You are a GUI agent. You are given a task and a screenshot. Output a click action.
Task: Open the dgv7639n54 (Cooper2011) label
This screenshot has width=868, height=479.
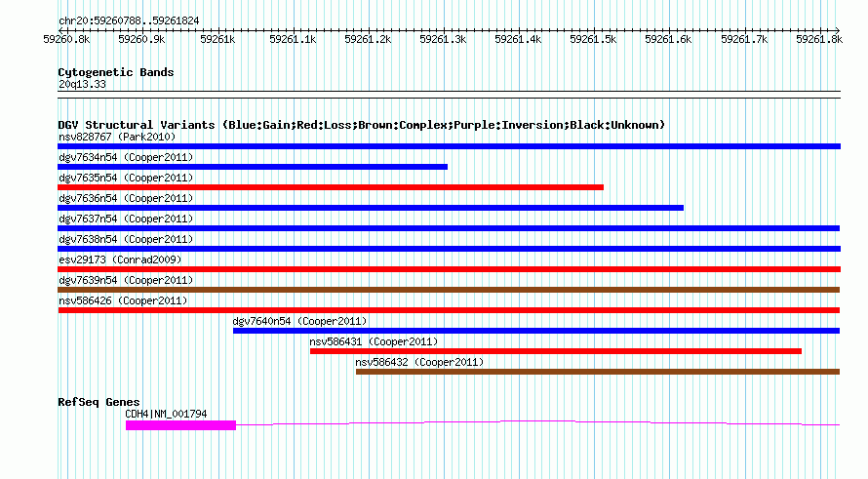pos(126,280)
